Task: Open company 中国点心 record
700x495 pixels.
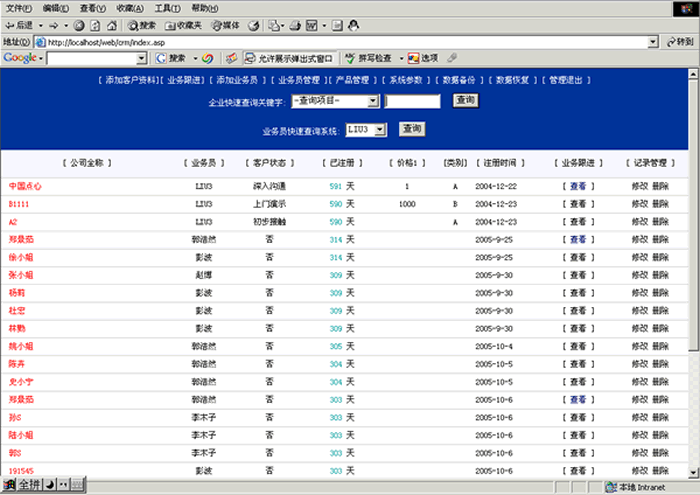Action: (25, 186)
